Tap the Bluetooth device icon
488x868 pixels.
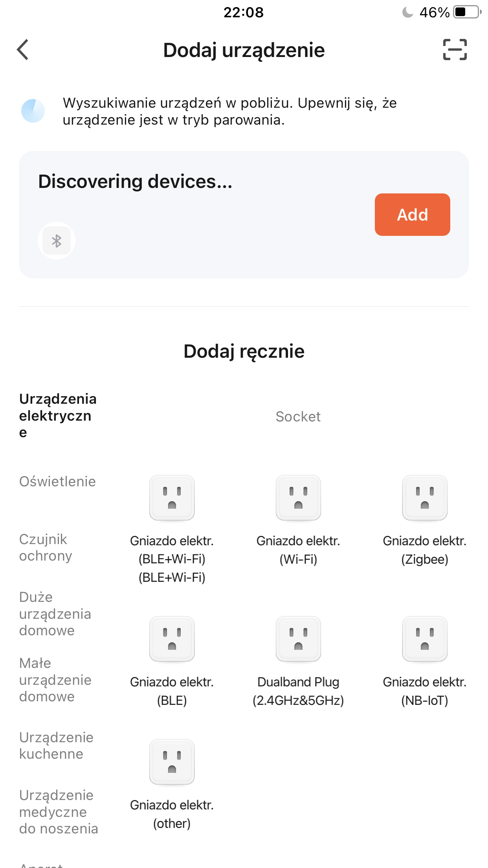point(57,241)
